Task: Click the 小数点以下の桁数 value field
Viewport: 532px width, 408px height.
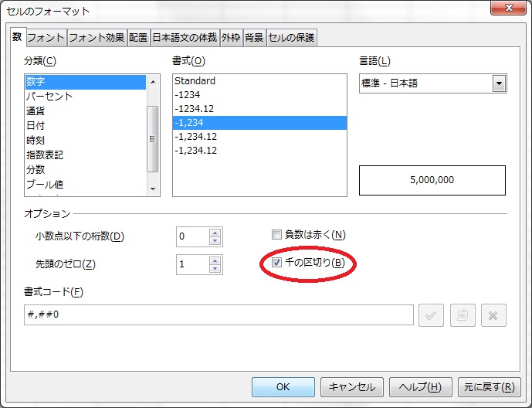Action: click(x=192, y=236)
